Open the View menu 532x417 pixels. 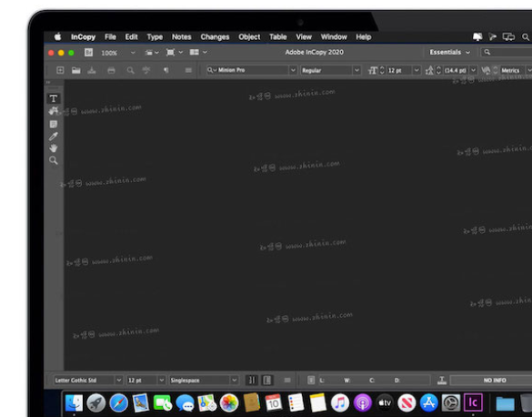point(304,37)
